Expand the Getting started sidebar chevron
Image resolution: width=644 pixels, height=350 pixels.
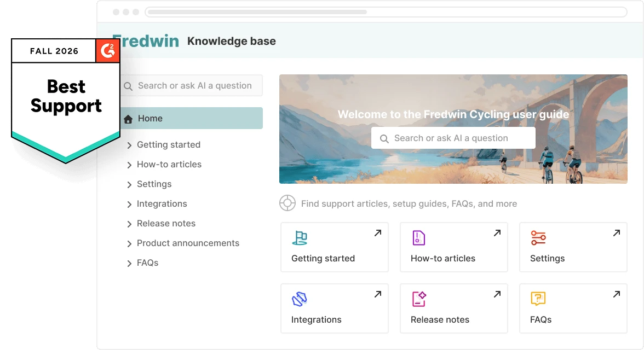click(x=129, y=145)
